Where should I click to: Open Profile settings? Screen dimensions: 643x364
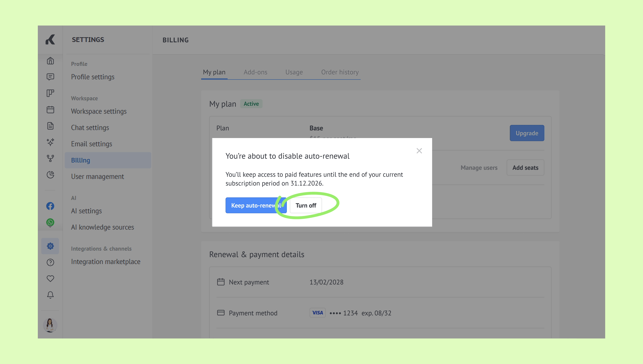tap(92, 77)
